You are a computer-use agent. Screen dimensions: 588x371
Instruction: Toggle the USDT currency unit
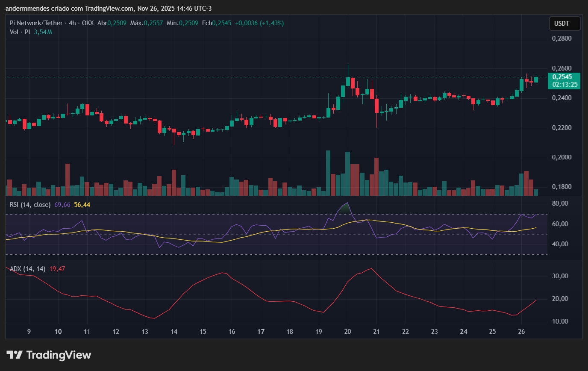(x=564, y=23)
